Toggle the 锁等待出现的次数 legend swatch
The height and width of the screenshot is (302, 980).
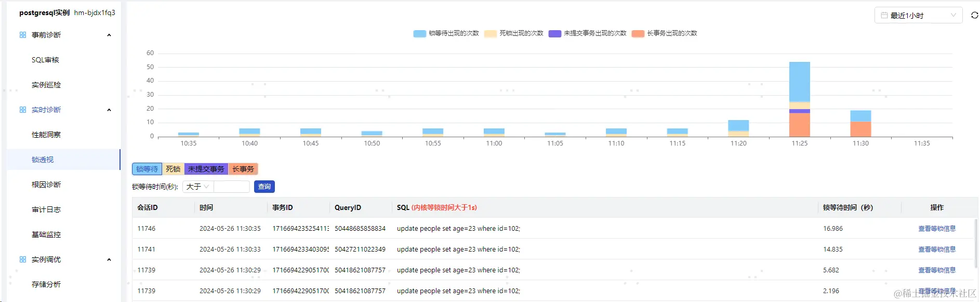[x=419, y=34]
